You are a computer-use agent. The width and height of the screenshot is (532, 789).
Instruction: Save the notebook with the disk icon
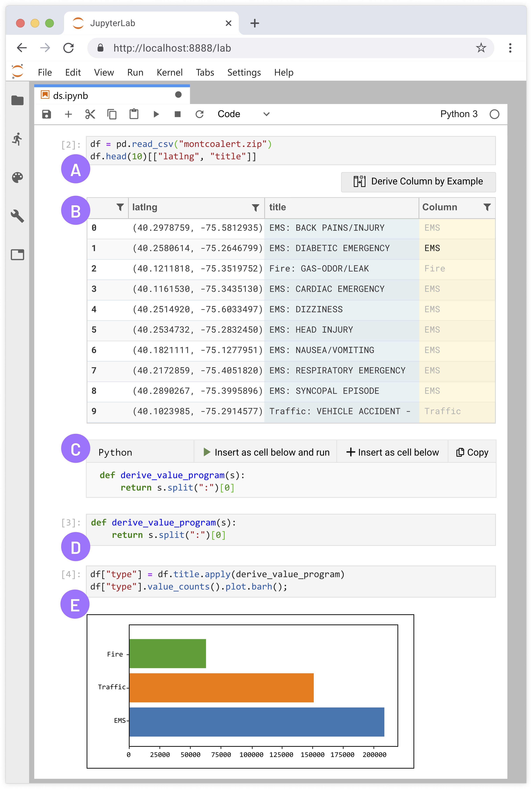point(46,114)
